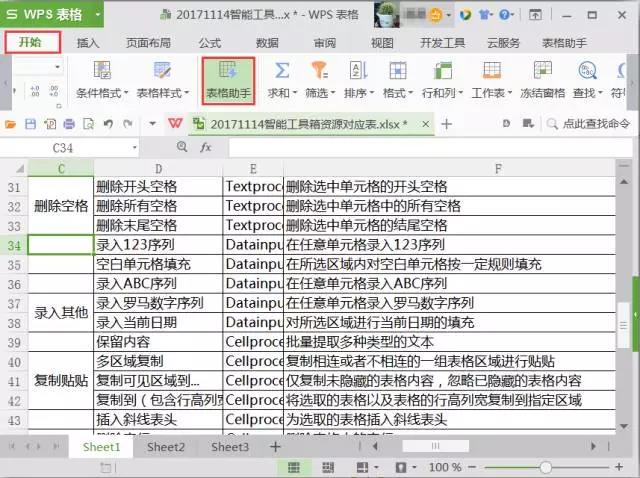Click the 表格助手 ribbon button
Viewport: 640px width, 478px height.
[x=228, y=80]
